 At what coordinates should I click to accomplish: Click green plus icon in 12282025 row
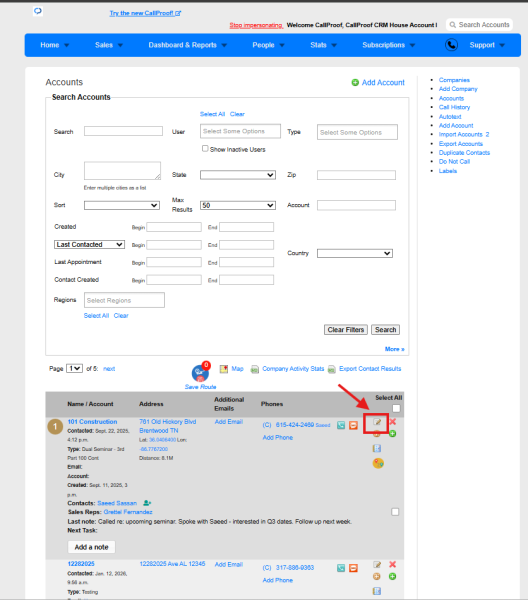tap(393, 576)
